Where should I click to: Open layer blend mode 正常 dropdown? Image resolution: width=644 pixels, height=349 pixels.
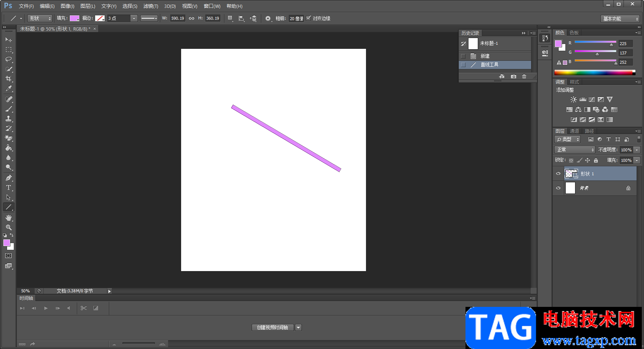click(x=575, y=150)
